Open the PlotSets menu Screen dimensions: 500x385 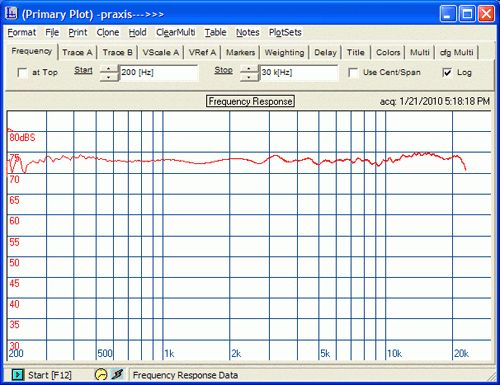click(285, 32)
